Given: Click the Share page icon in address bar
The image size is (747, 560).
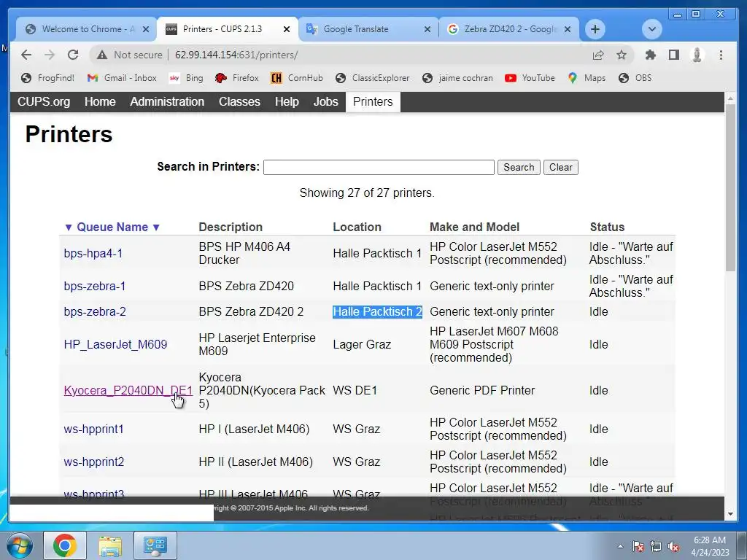Looking at the screenshot, I should pyautogui.click(x=598, y=55).
